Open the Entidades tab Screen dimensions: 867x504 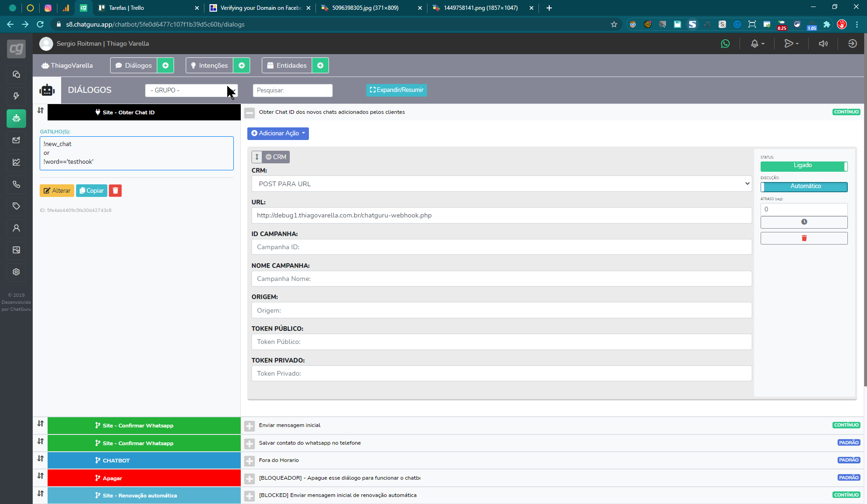pos(287,65)
